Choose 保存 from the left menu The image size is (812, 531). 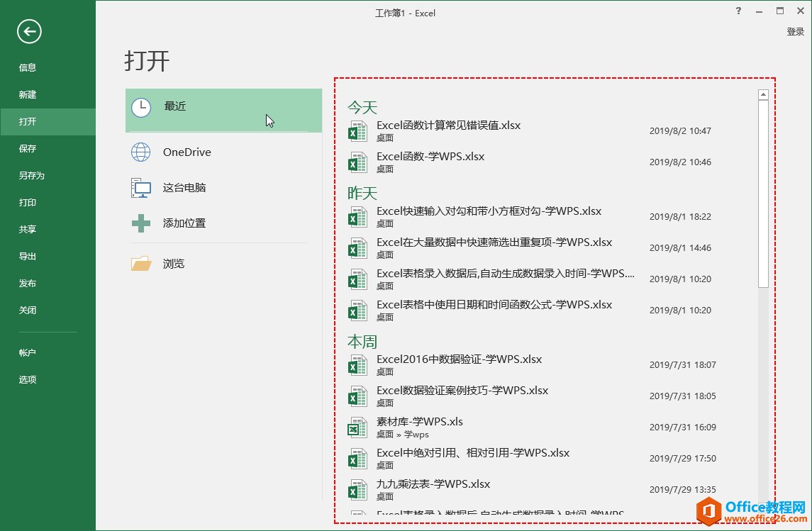coord(48,149)
